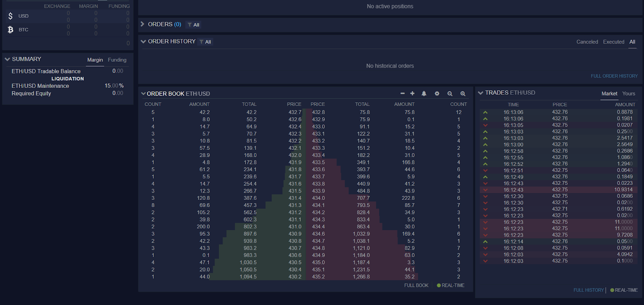Click the wallet Funding column header
This screenshot has width=644, height=305.
(119, 6)
